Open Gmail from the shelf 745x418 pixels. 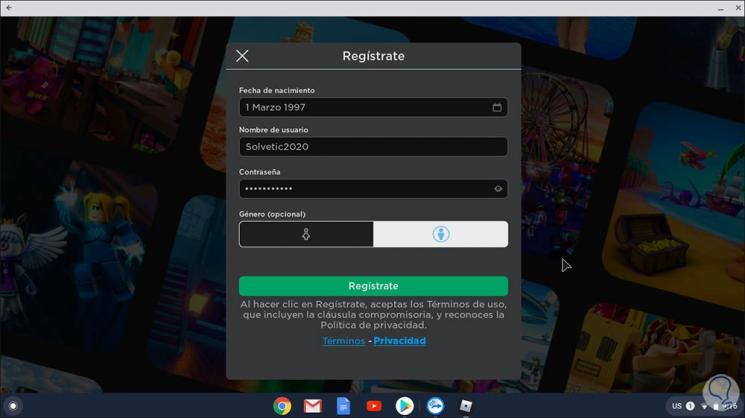click(313, 406)
